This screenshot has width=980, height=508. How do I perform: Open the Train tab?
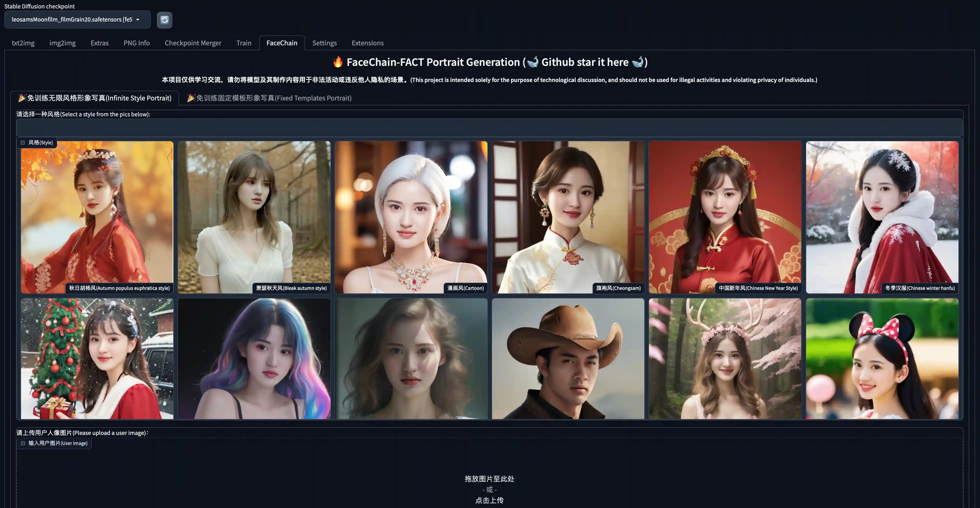(x=244, y=43)
